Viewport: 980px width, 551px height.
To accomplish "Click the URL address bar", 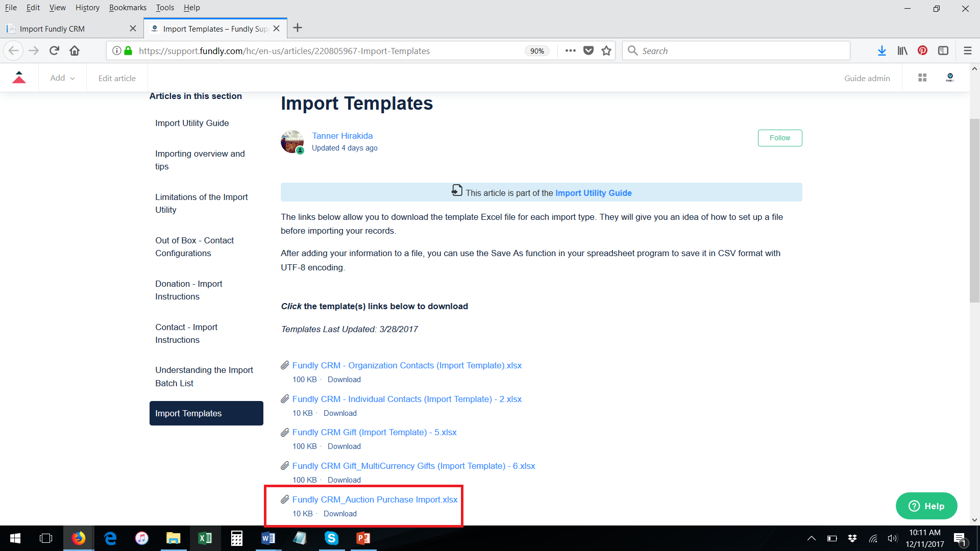I will click(x=327, y=51).
